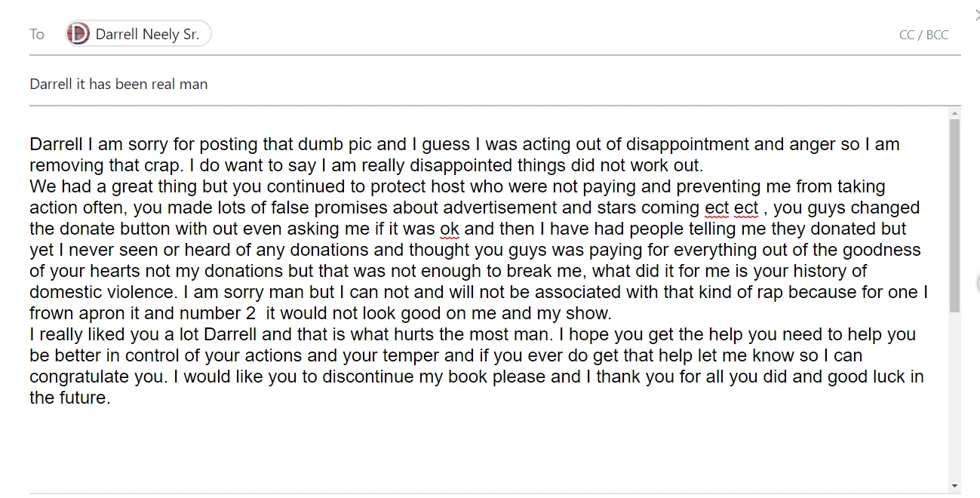Viewport: 980px width, 498px height.
Task: Open the CC / BCC fields
Action: (923, 35)
